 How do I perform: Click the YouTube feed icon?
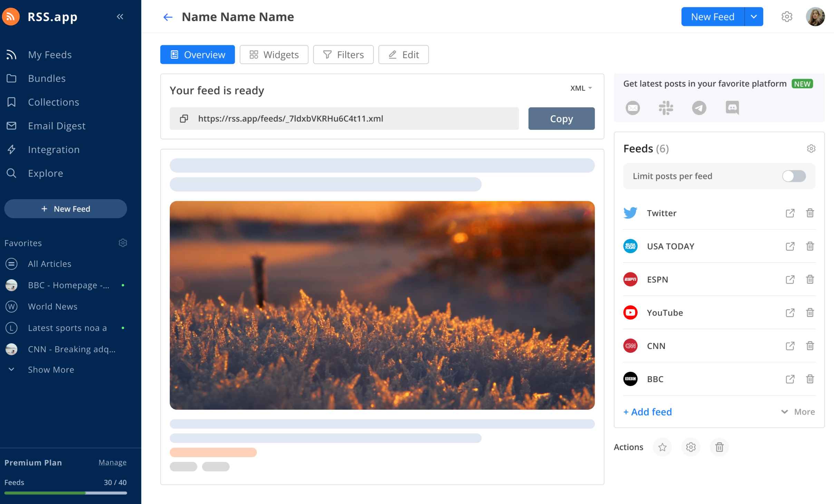631,312
